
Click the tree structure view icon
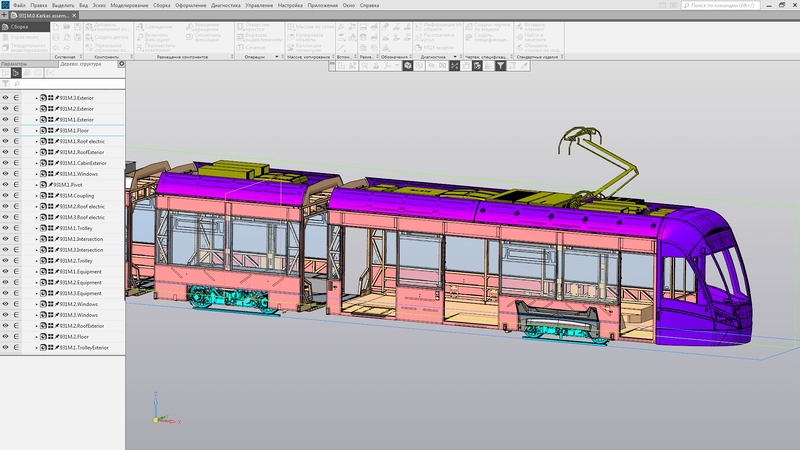[16, 73]
